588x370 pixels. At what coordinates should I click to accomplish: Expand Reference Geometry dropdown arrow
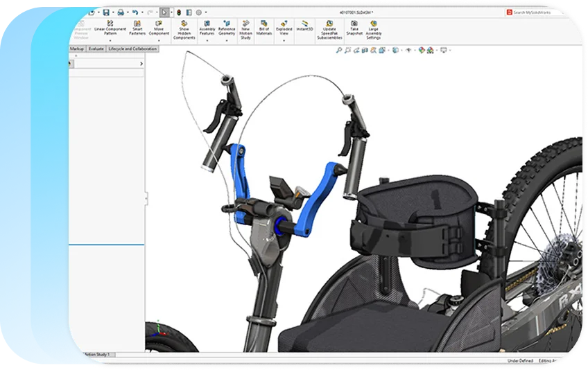tap(227, 40)
